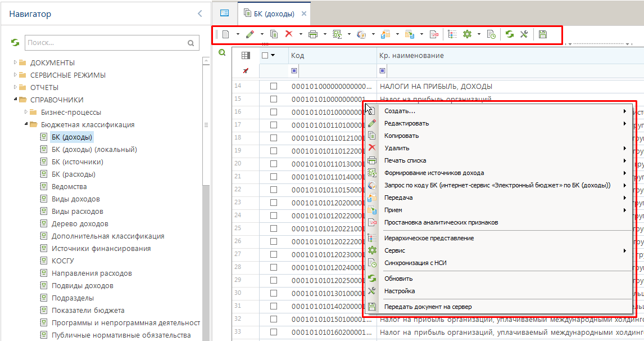
Task: Check the checkbox in row 24
Action: point(274,216)
